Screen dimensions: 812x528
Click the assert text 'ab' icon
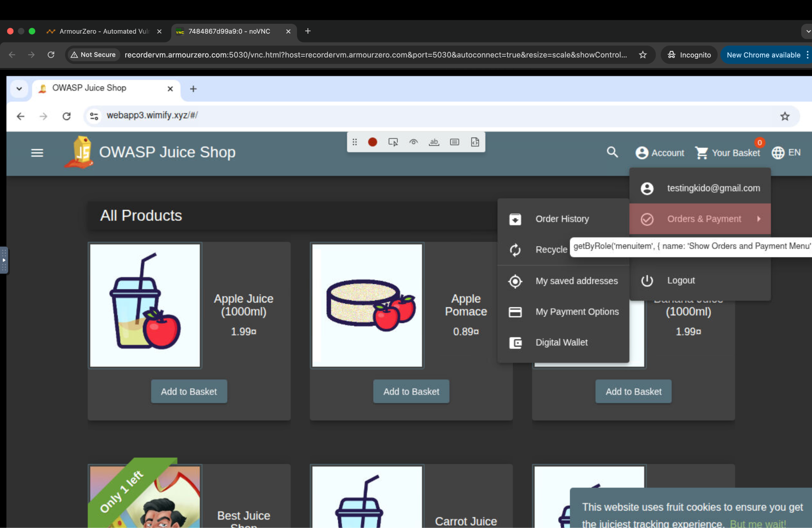click(x=434, y=142)
